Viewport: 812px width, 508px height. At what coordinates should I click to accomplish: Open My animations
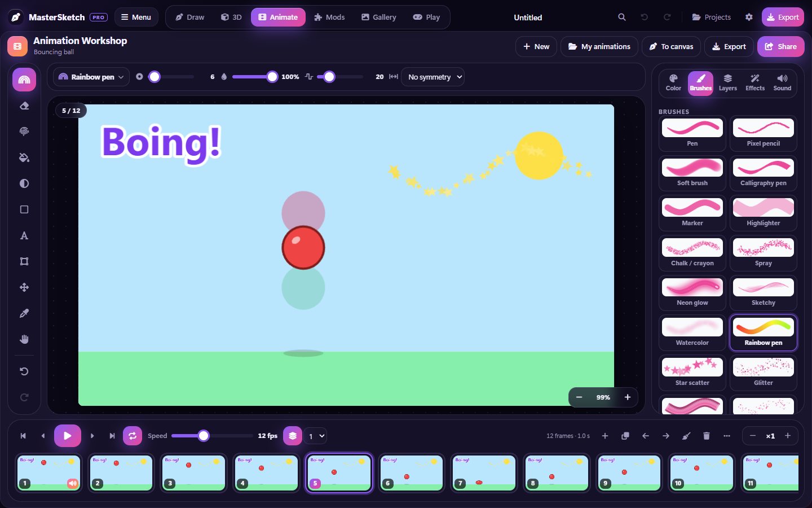point(599,46)
